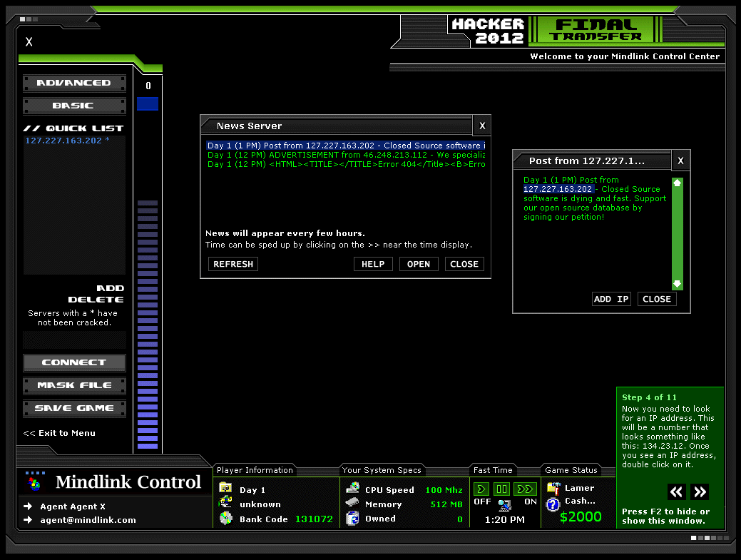Click the arrow beside agent@mindlink.com

pos(29,520)
